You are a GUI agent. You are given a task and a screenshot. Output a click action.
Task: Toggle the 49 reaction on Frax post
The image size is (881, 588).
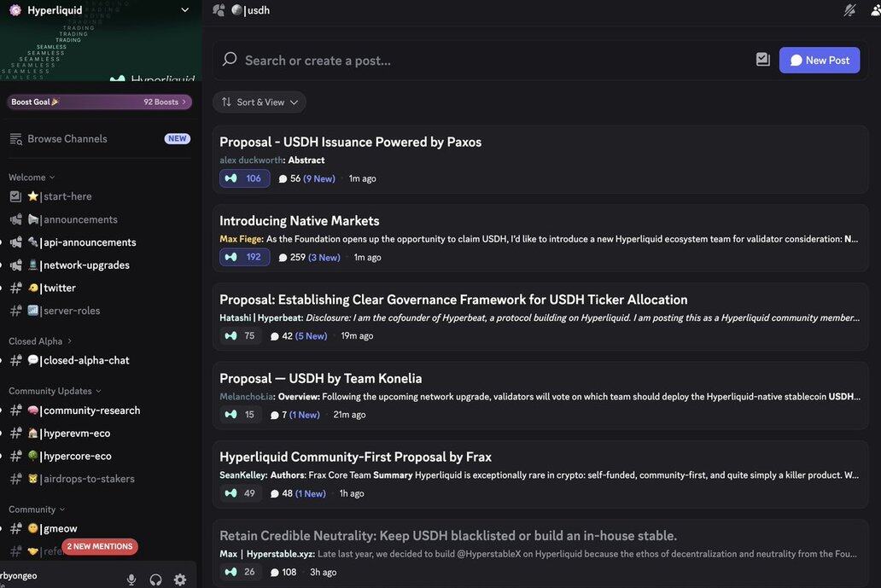240,493
